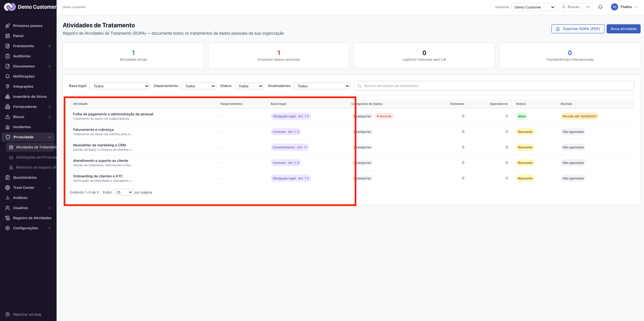This screenshot has width=644, height=321.
Task: Expand the Configurações sidebar submenu
Action: 50,228
